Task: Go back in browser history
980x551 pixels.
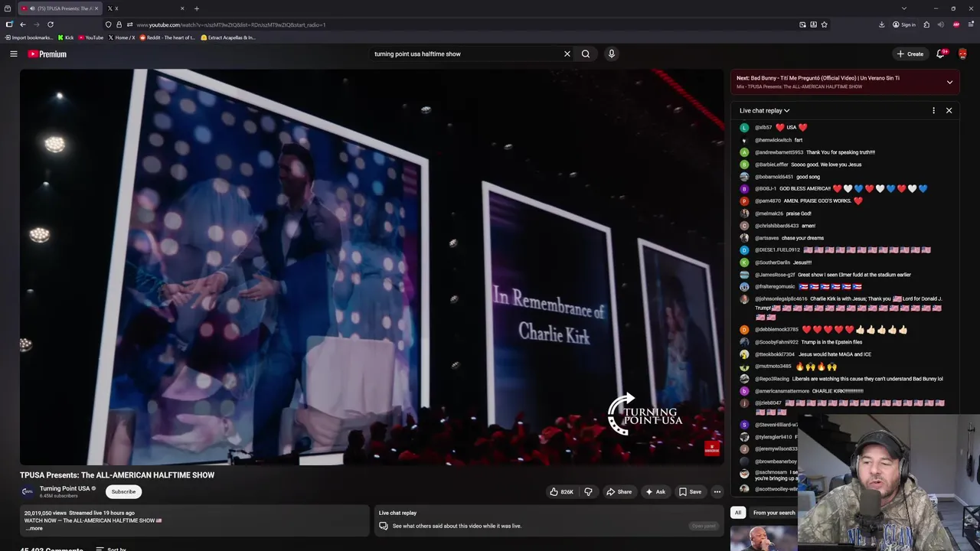Action: (x=22, y=24)
